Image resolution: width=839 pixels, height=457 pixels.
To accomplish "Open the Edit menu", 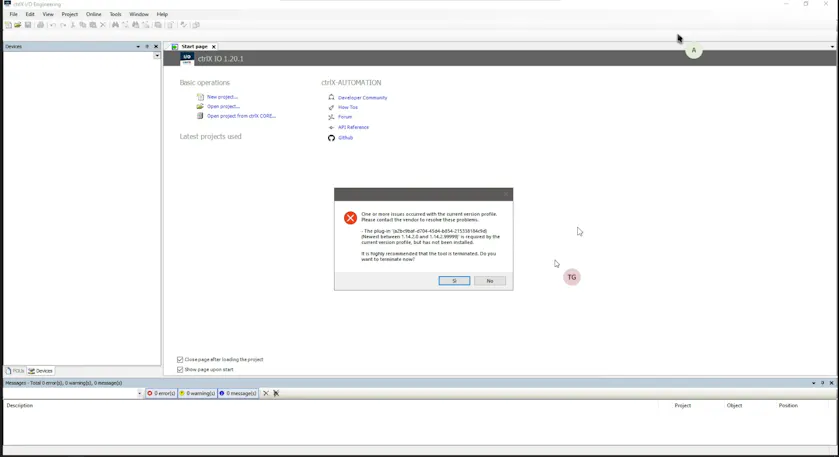I will click(x=30, y=14).
